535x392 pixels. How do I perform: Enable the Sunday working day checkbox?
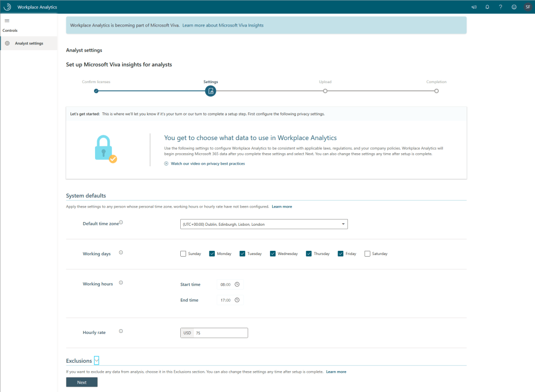point(183,254)
